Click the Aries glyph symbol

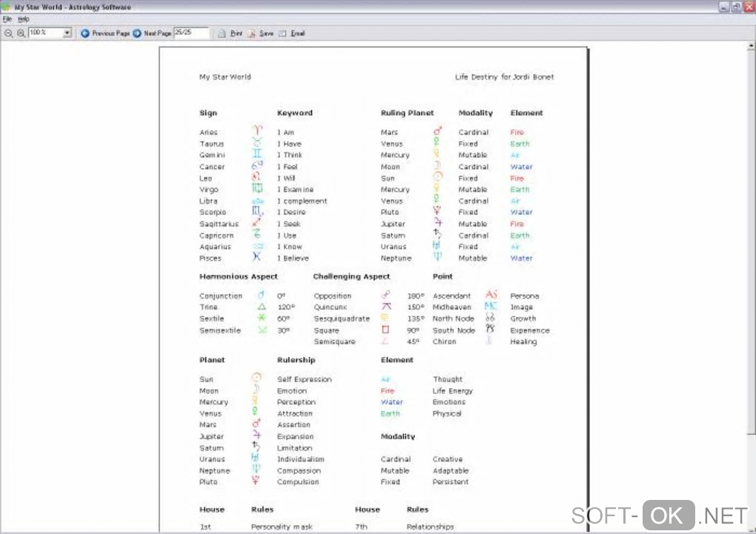click(x=257, y=130)
